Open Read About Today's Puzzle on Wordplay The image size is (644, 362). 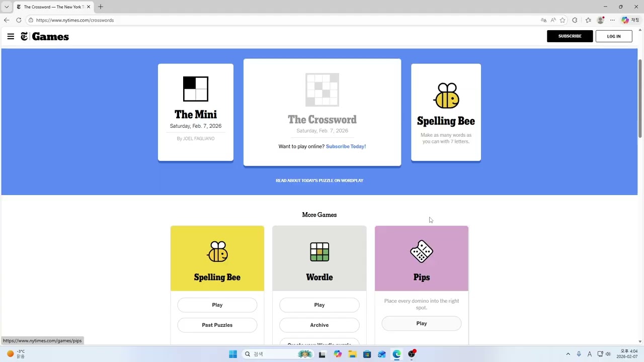point(319,180)
